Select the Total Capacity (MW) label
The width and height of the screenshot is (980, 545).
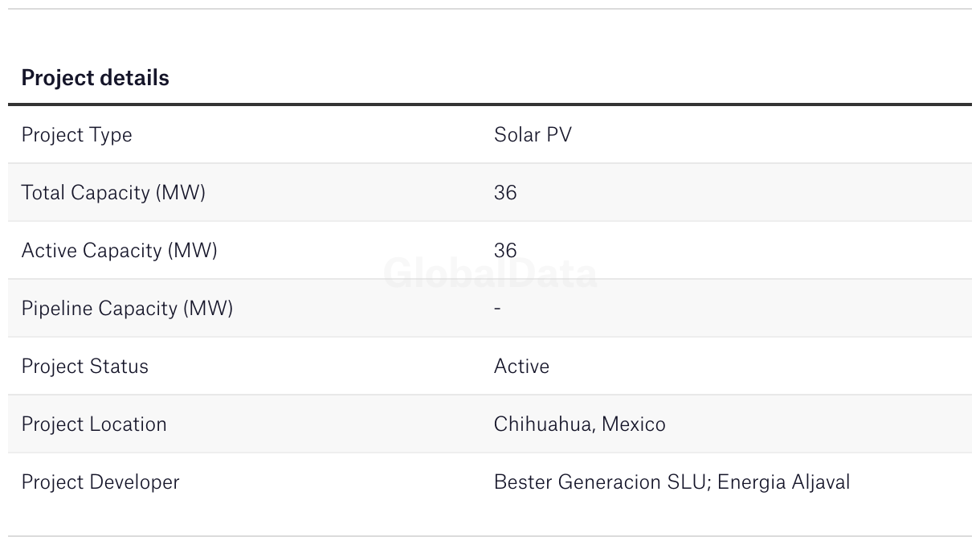113,193
